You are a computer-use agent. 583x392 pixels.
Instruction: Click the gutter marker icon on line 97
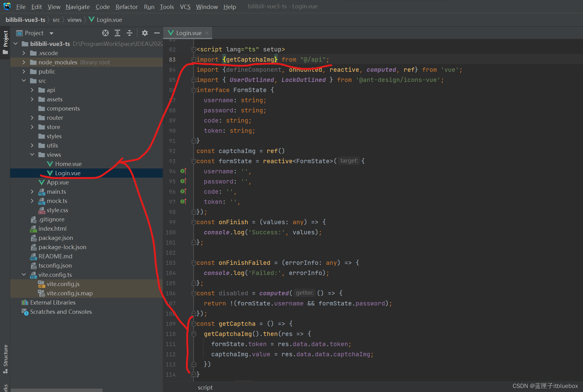point(183,202)
